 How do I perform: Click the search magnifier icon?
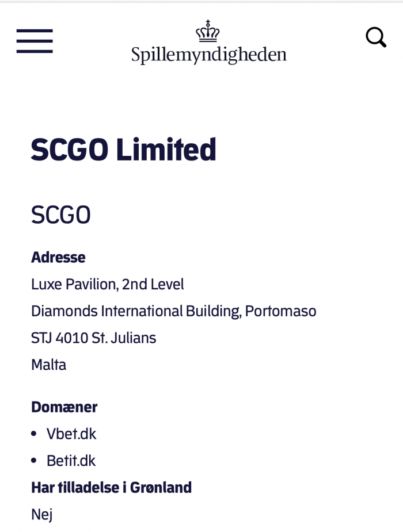click(x=376, y=37)
